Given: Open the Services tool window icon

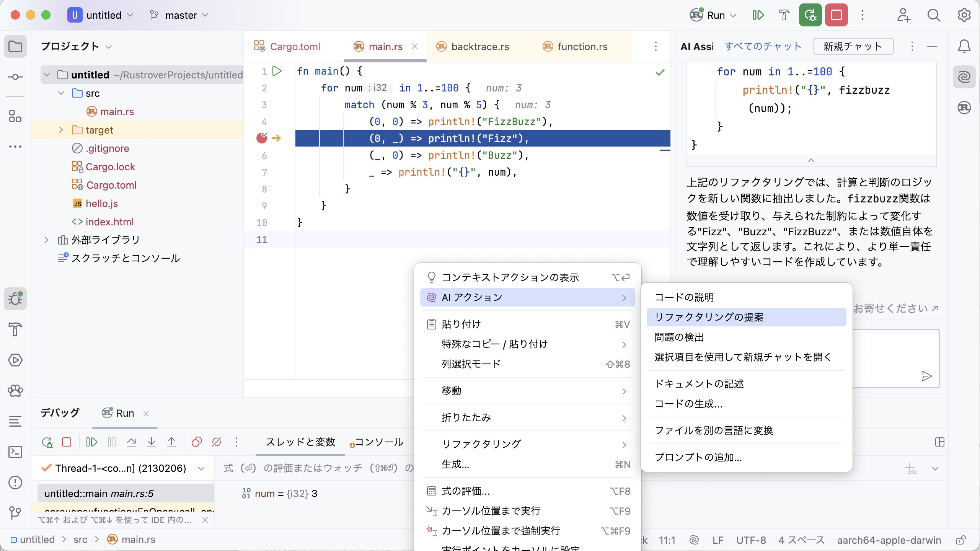Looking at the screenshot, I should click(x=15, y=360).
